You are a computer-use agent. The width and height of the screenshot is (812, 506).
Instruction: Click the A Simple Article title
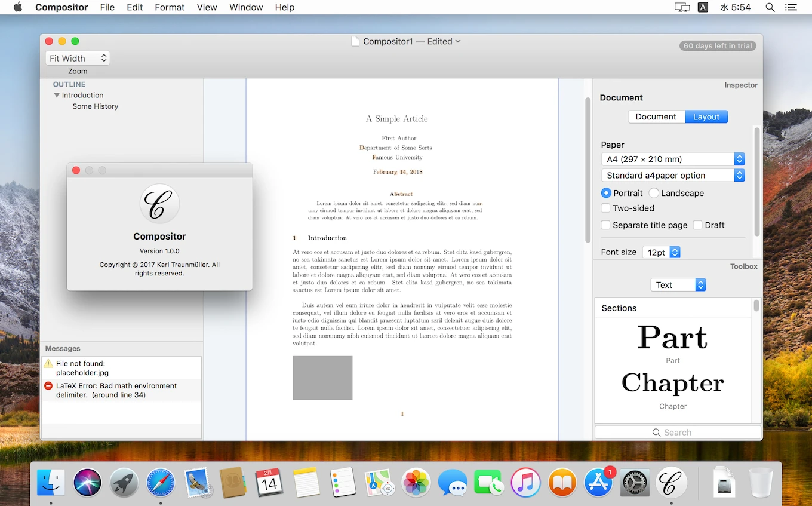(397, 119)
